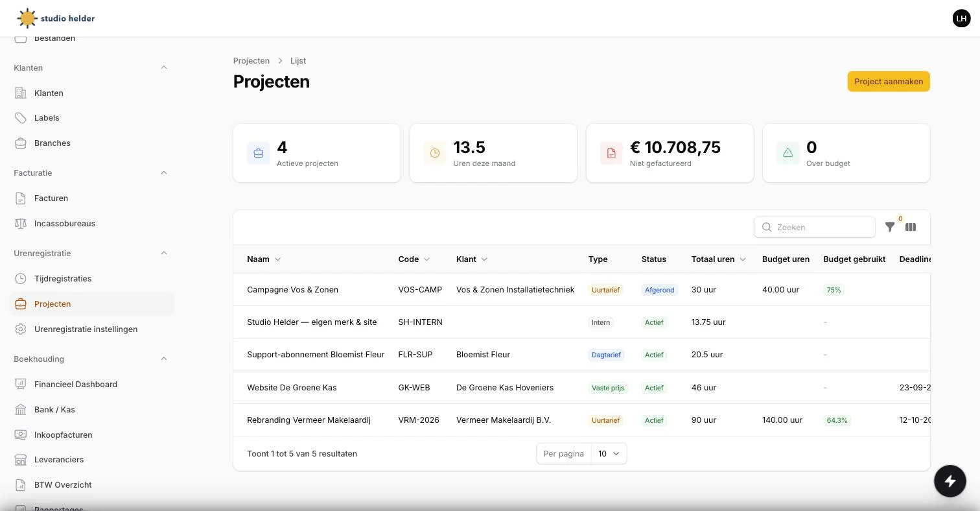Open the Website De Groene Kas project
Image resolution: width=980 pixels, height=511 pixels.
[x=292, y=388]
